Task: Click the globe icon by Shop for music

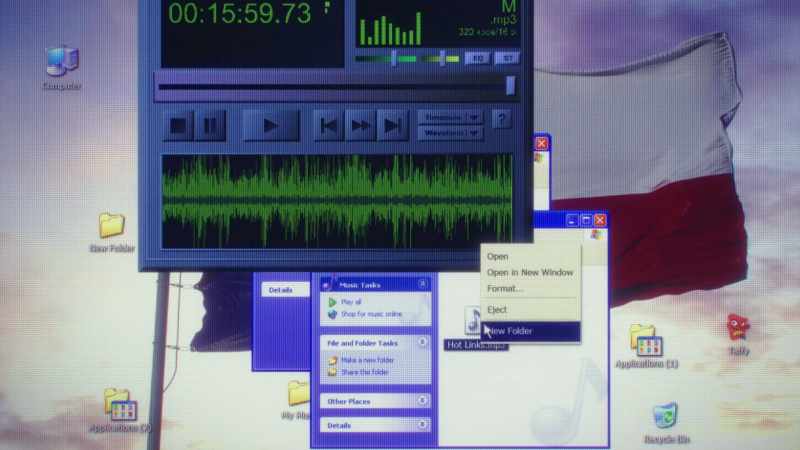Action: tap(333, 314)
